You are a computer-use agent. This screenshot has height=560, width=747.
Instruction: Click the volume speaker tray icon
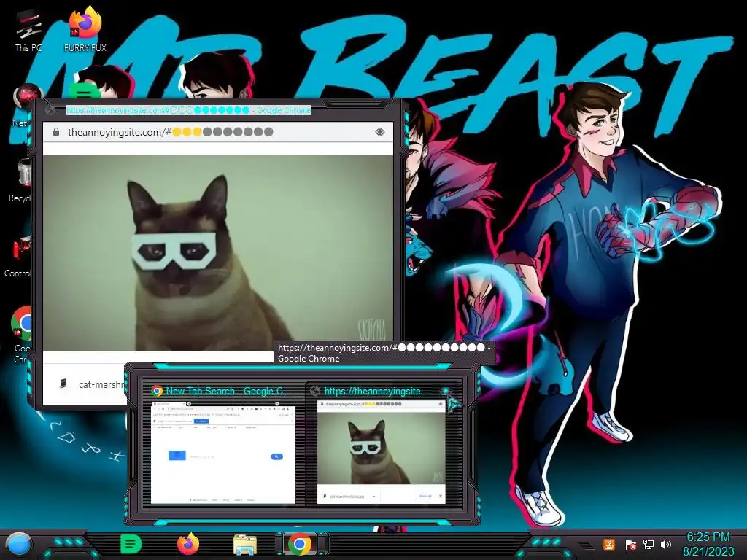click(x=666, y=544)
